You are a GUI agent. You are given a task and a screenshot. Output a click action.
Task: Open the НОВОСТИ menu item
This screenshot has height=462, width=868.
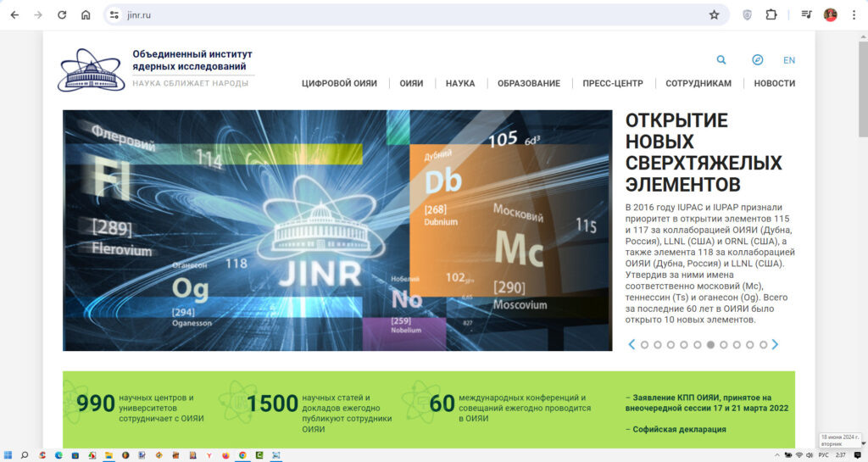pos(775,84)
